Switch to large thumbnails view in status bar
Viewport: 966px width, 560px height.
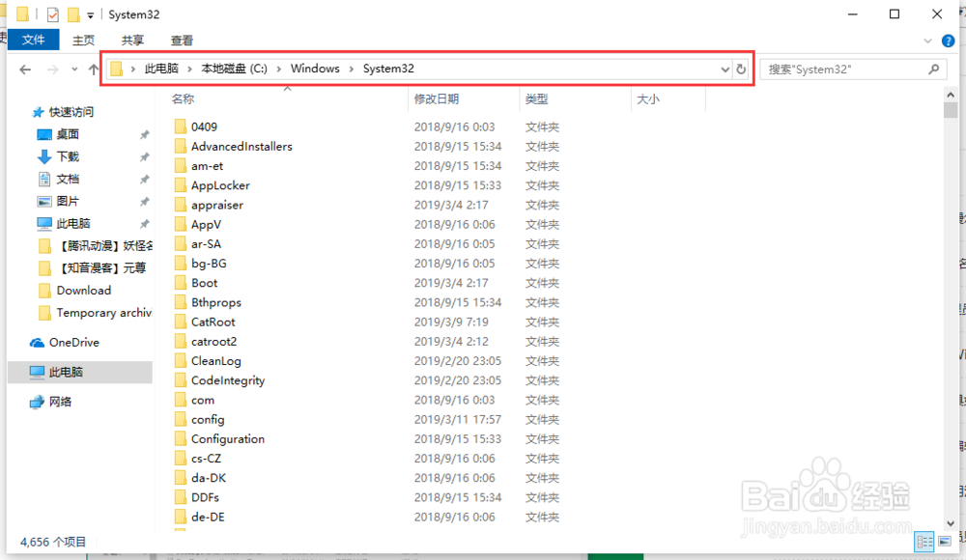point(943,541)
